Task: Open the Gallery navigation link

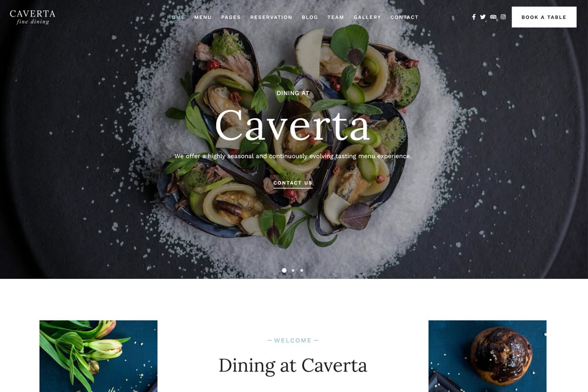Action: (367, 17)
